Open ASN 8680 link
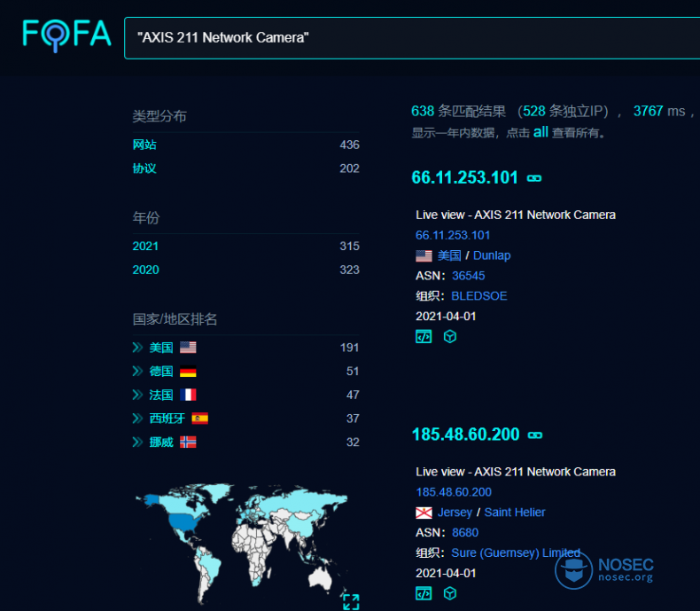 pyautogui.click(x=465, y=533)
